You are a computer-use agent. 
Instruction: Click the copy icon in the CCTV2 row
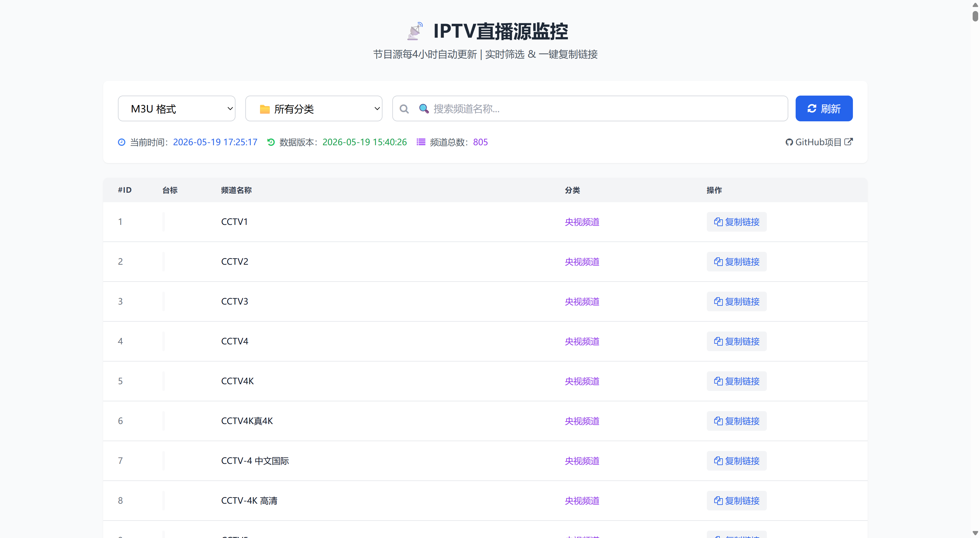tap(718, 262)
